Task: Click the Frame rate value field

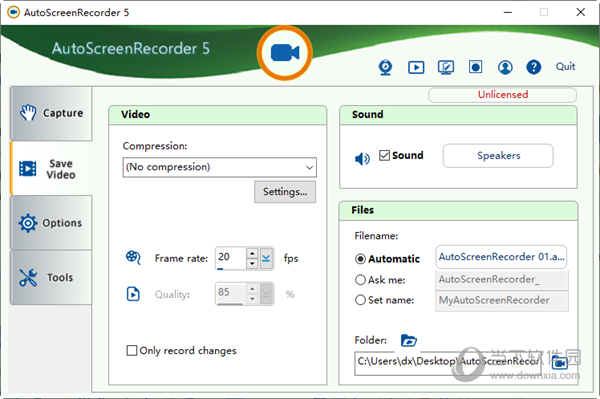Action: [230, 258]
